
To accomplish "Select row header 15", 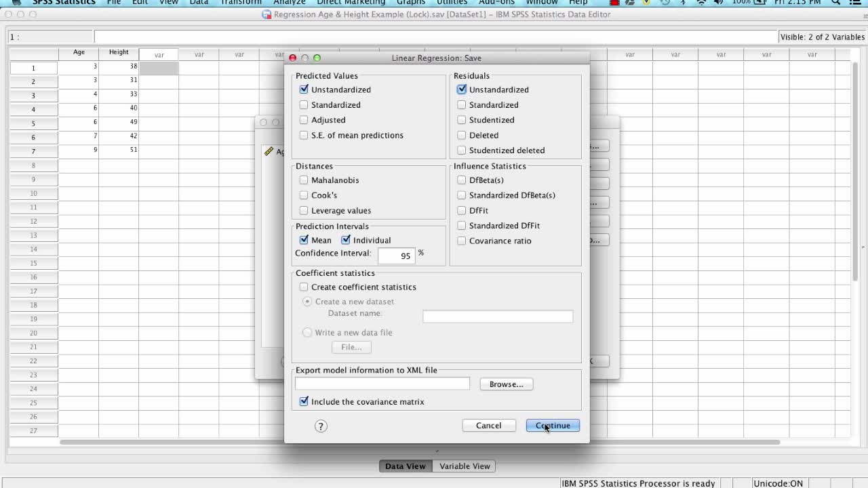I will pyautogui.click(x=33, y=263).
